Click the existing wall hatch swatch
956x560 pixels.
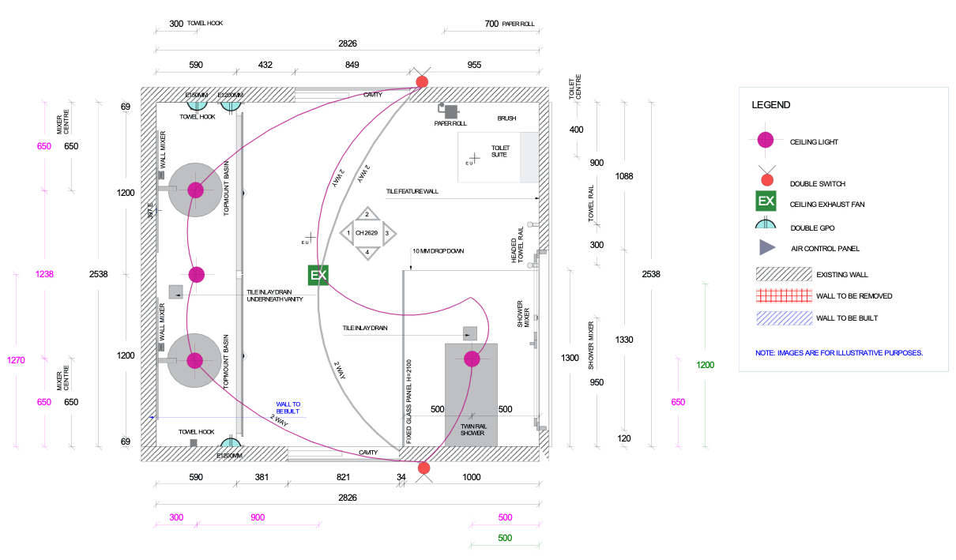coord(785,274)
